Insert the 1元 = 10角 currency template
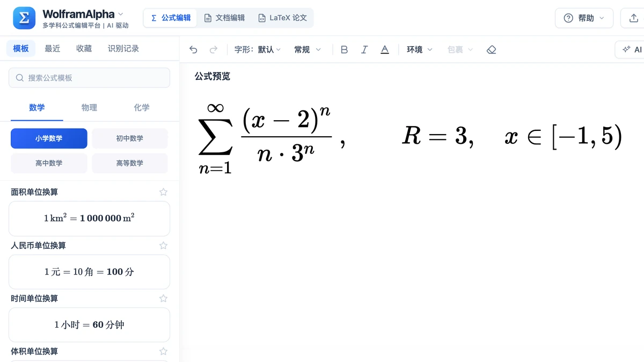The height and width of the screenshot is (362, 644). pos(89,272)
